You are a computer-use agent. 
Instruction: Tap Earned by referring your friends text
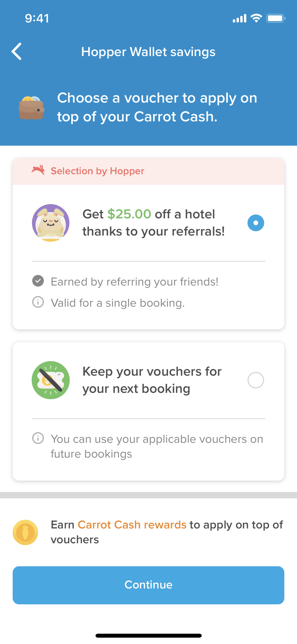click(x=135, y=282)
